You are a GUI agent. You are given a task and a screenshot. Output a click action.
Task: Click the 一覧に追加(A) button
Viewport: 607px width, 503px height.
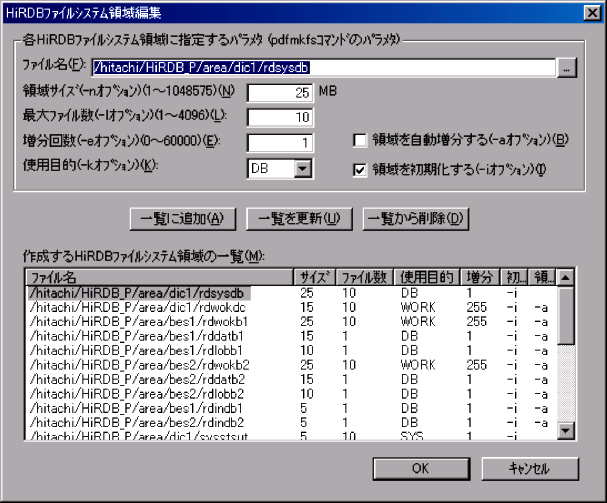coord(183,219)
